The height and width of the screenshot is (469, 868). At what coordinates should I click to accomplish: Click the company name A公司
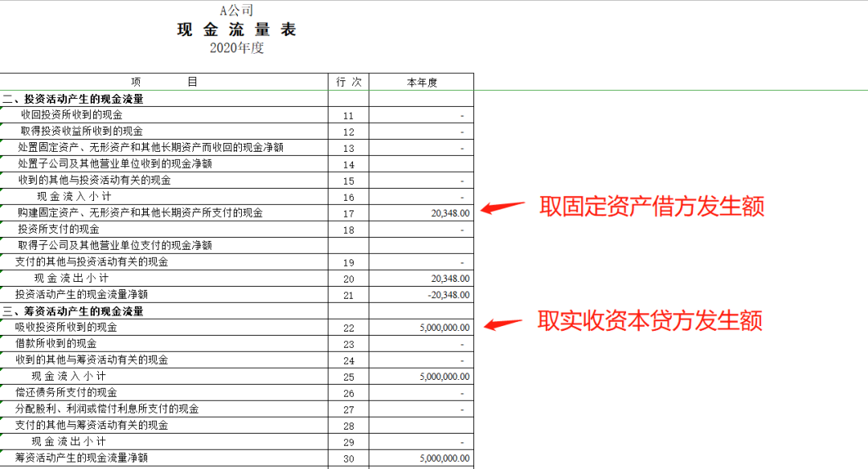point(236,10)
